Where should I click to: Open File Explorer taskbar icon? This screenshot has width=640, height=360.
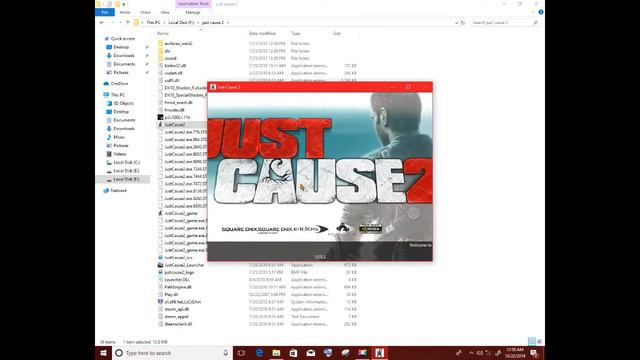[x=276, y=353]
